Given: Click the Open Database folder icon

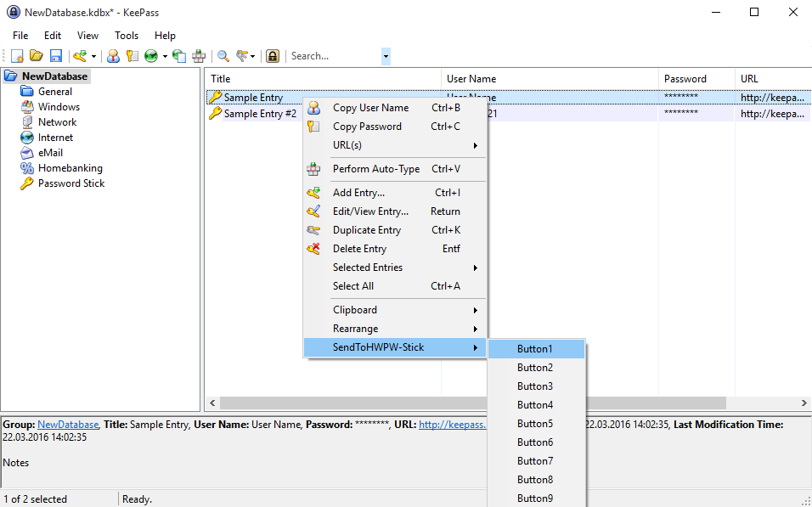Looking at the screenshot, I should click(37, 56).
